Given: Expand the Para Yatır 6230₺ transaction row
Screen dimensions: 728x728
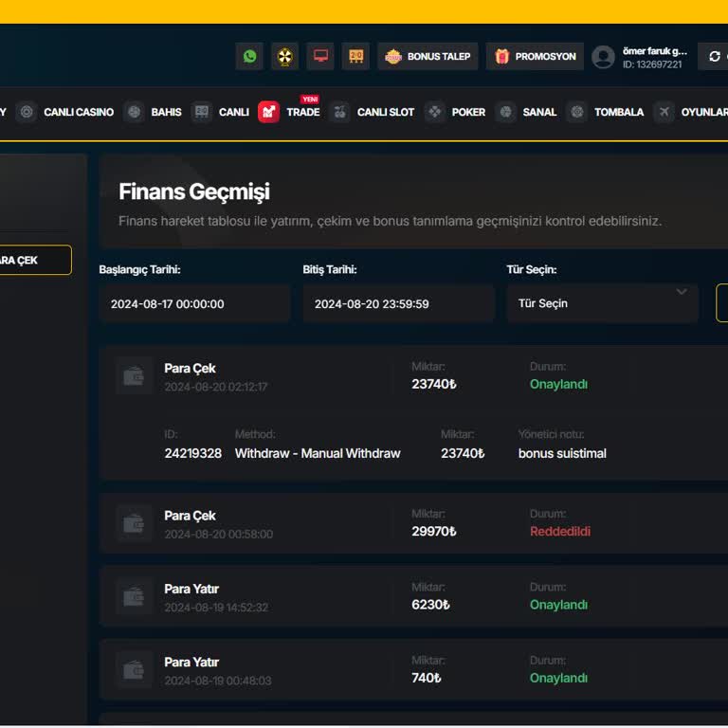Looking at the screenshot, I should [413, 596].
